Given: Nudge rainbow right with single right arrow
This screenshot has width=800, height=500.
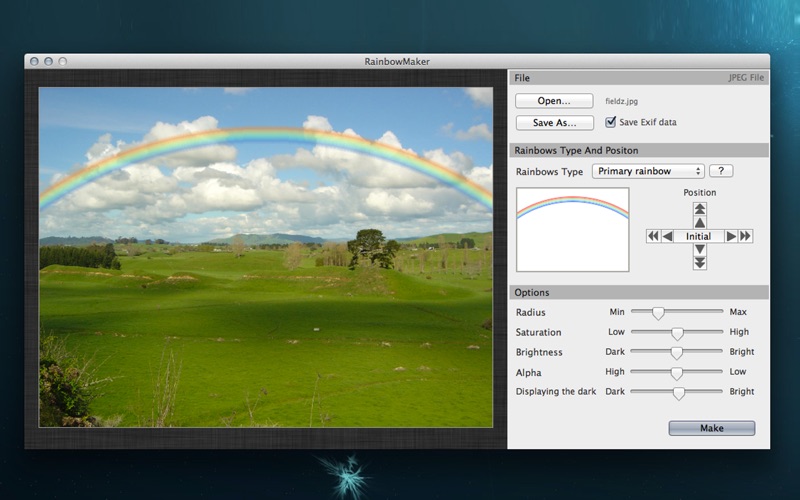Looking at the screenshot, I should tap(732, 236).
